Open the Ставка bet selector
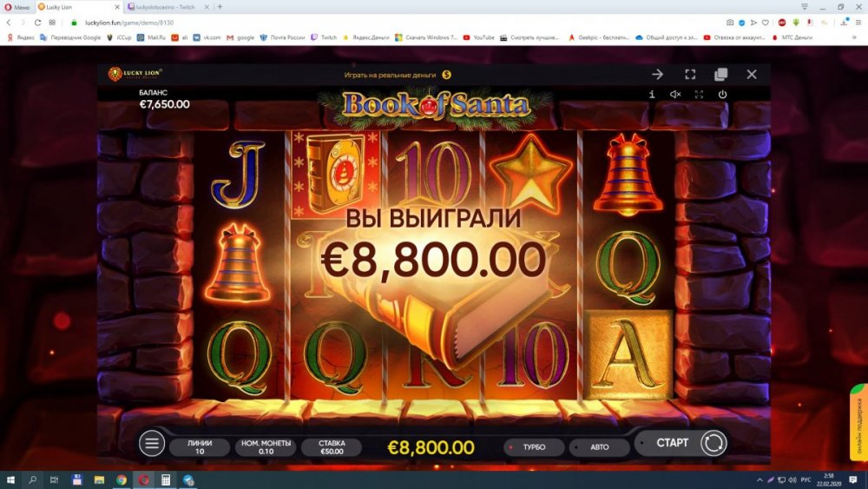Viewport: 868px width, 489px height. 332,447
